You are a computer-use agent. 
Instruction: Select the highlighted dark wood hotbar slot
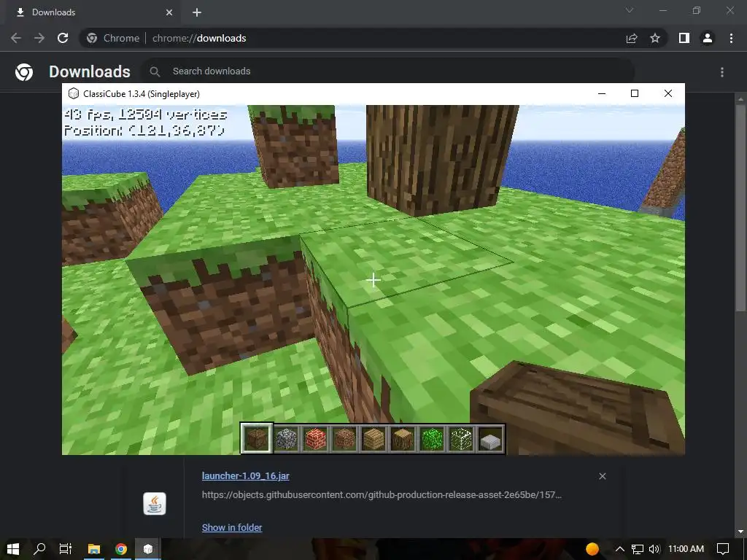(x=257, y=438)
